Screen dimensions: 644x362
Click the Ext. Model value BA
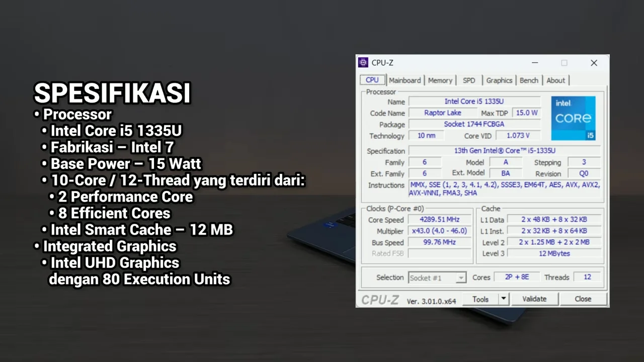tap(505, 173)
